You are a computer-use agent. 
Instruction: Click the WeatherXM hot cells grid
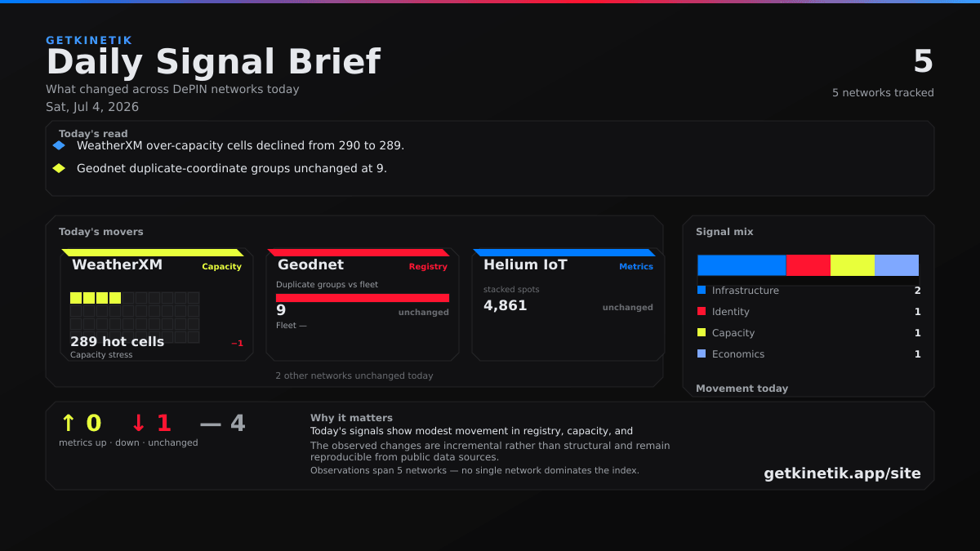[135, 318]
